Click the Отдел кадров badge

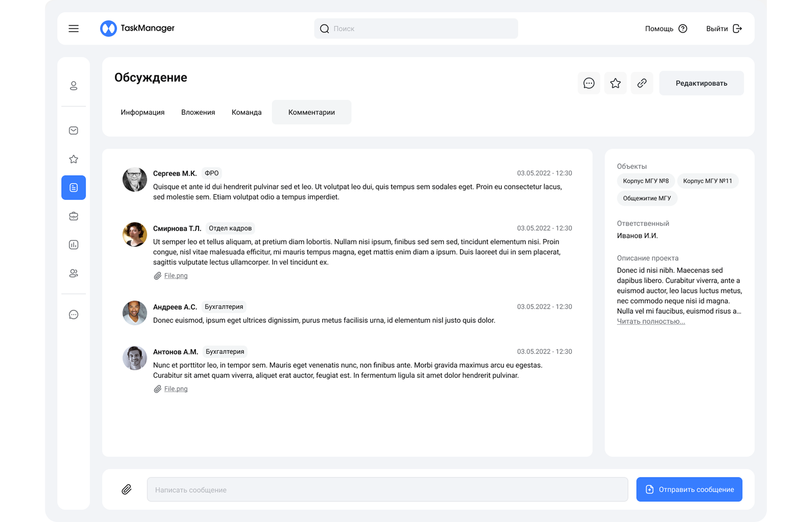coord(230,228)
